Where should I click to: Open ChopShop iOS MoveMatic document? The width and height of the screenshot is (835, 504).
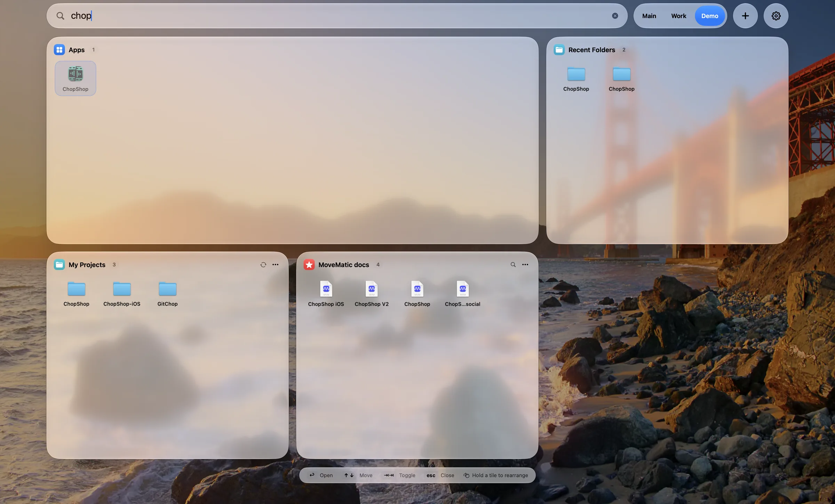(326, 294)
